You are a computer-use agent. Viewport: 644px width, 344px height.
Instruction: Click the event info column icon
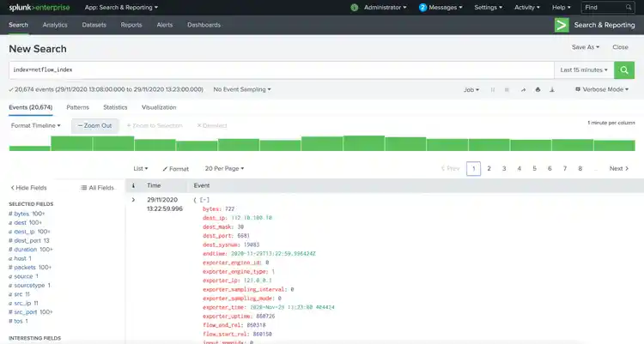point(133,185)
